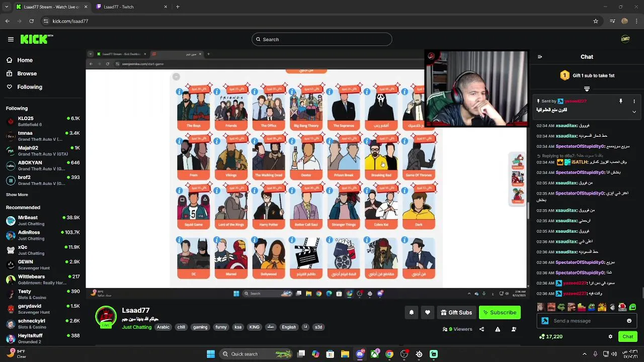Click first emote in chat emote row
Screen dimensions: 644x362
tap(541, 307)
